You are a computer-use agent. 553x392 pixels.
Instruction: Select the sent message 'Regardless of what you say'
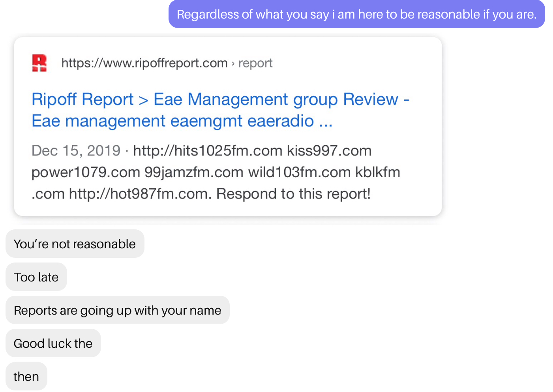(357, 14)
